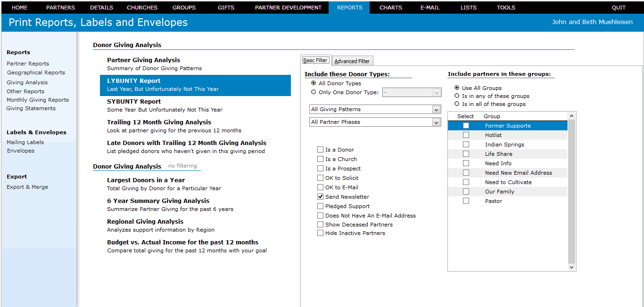Screen dimensions: 644x307
Task: Open the DETAILS menu
Action: [101, 8]
